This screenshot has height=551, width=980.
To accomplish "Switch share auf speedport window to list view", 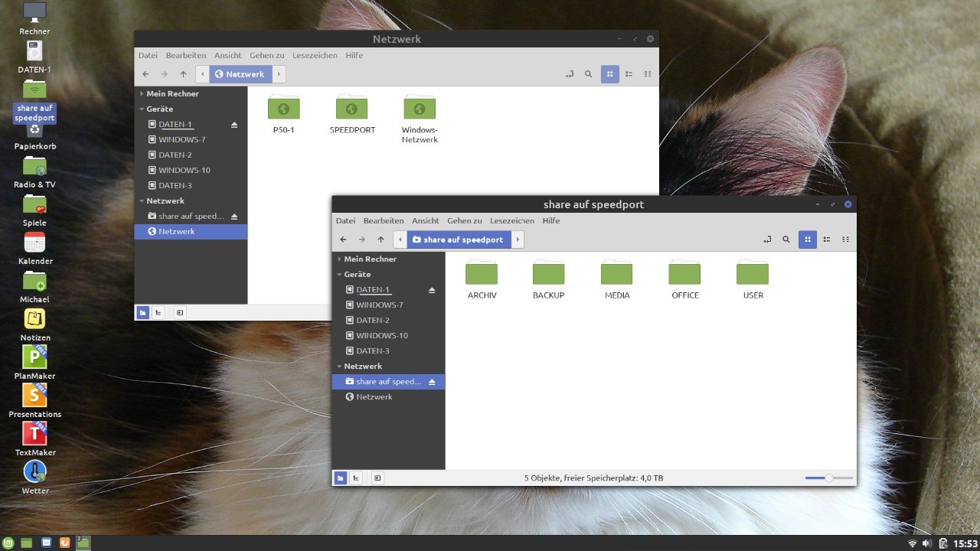I will click(827, 240).
